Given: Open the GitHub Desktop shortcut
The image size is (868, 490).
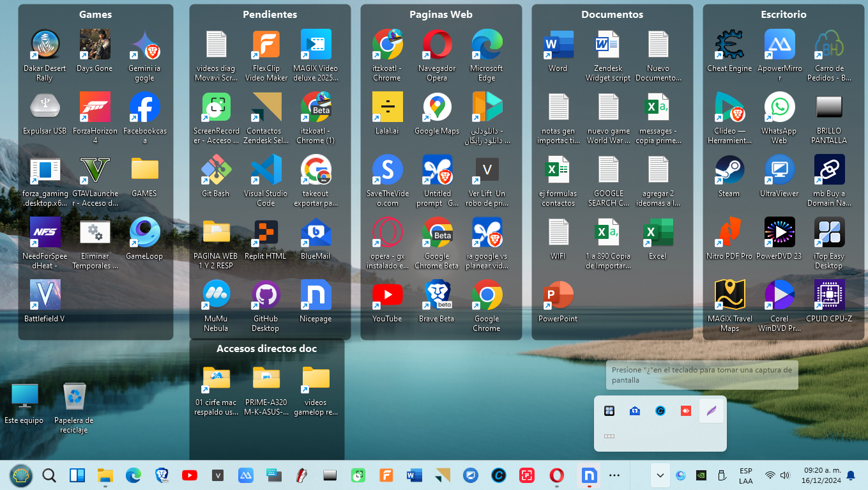Looking at the screenshot, I should (x=266, y=295).
